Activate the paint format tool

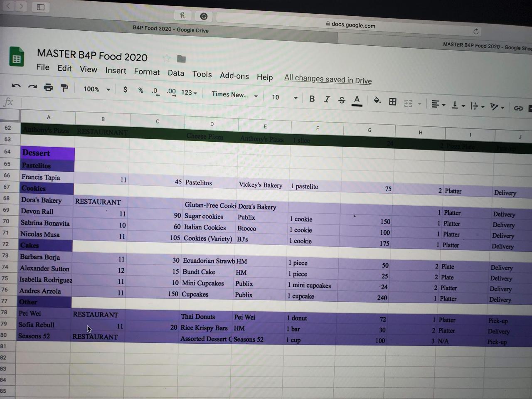(64, 88)
